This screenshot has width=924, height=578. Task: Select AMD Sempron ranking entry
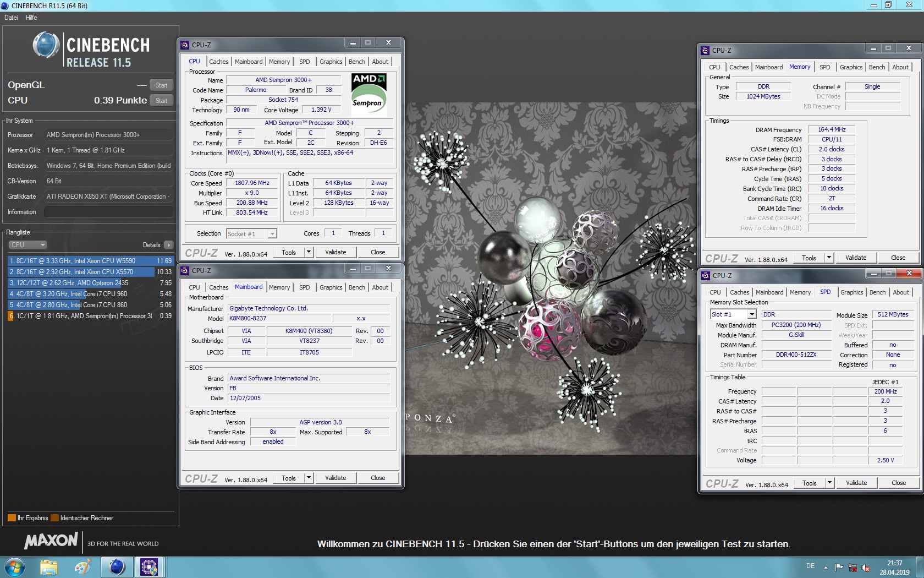[x=90, y=316]
